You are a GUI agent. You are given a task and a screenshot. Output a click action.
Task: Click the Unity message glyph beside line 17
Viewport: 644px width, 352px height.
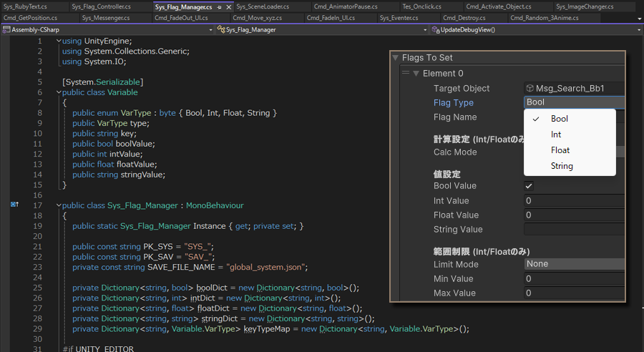pos(14,205)
